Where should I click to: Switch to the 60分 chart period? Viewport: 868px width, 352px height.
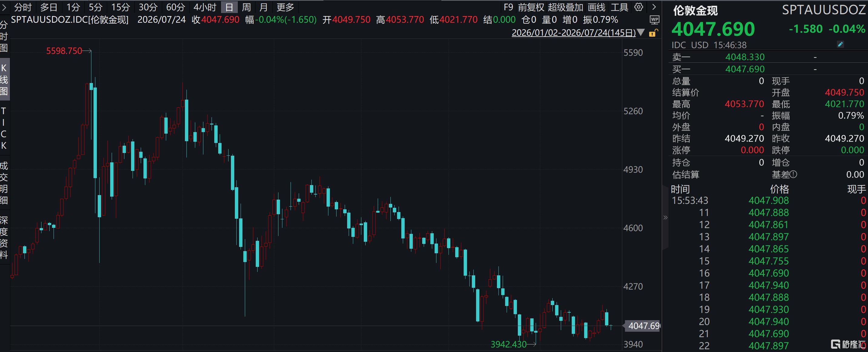(176, 7)
